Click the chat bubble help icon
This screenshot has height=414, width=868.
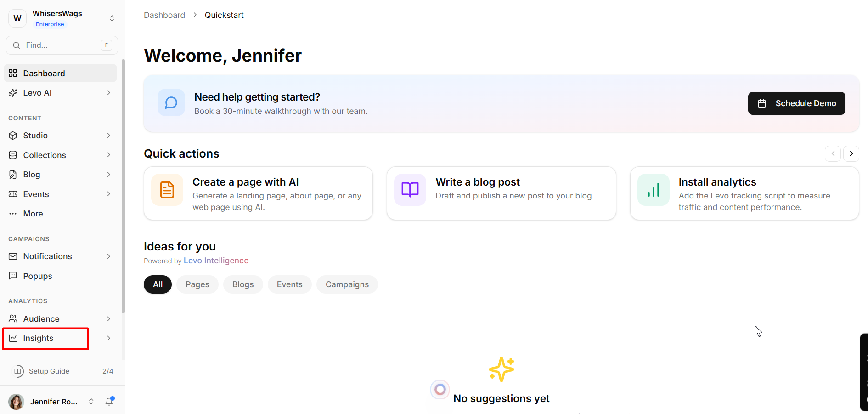point(171,102)
